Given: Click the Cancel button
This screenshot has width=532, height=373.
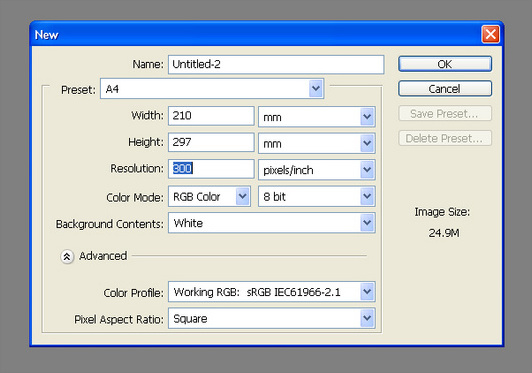Looking at the screenshot, I should tap(445, 89).
